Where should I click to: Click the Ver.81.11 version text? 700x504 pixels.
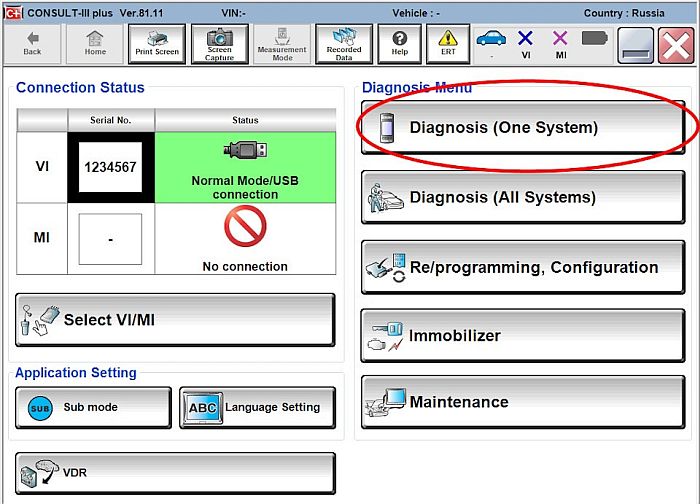coord(141,13)
